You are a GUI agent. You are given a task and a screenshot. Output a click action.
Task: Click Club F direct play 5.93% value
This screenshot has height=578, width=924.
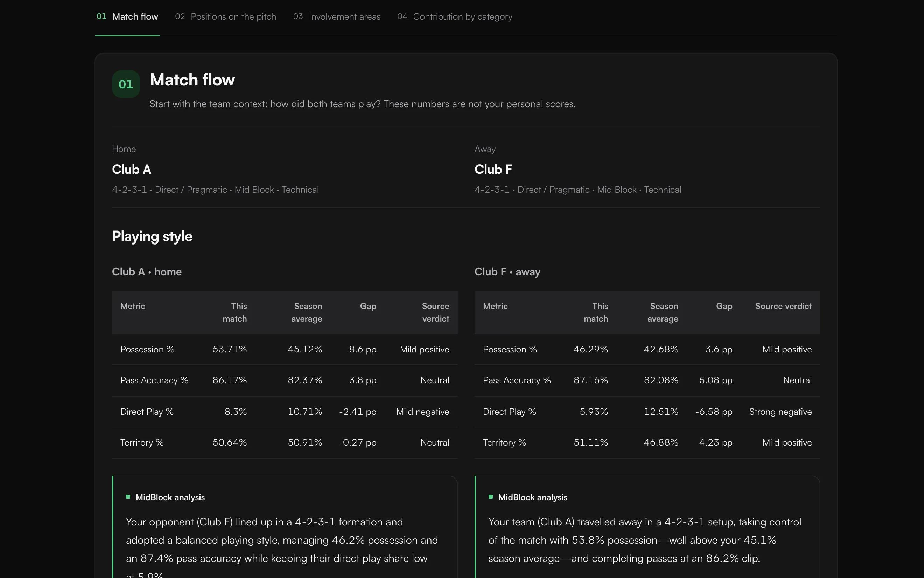coord(594,412)
